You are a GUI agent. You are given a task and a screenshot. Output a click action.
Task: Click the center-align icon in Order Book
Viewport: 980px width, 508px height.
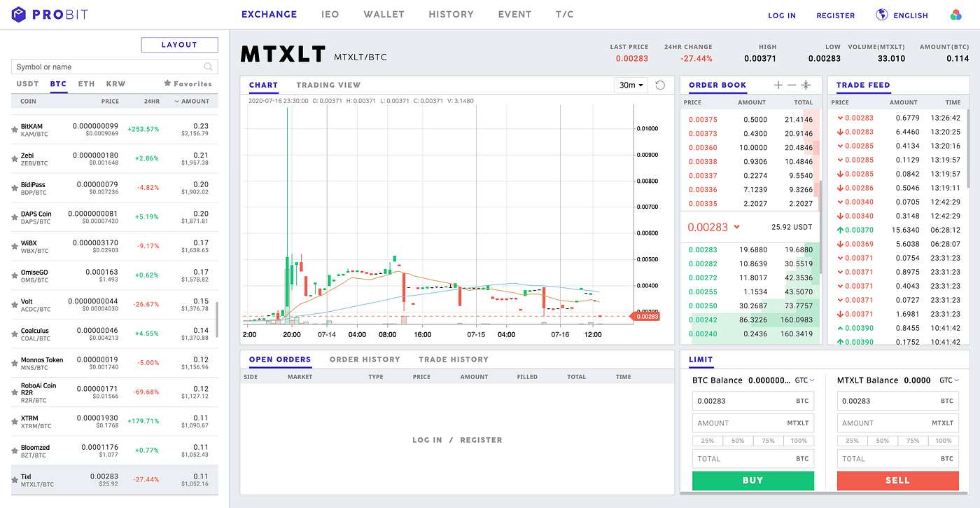click(806, 85)
